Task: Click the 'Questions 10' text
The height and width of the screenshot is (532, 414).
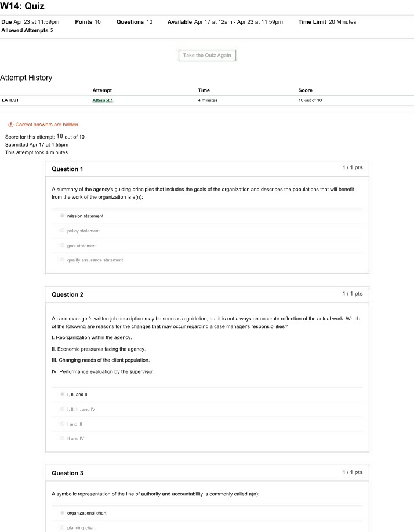Action: click(135, 21)
